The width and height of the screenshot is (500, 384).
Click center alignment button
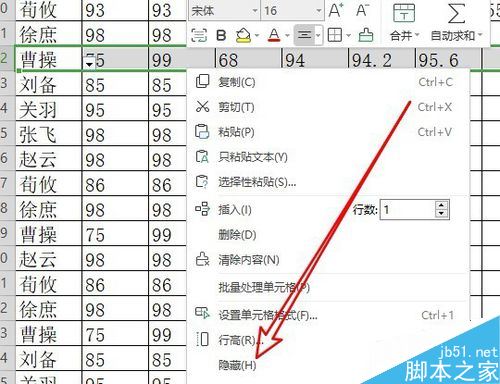[304, 35]
